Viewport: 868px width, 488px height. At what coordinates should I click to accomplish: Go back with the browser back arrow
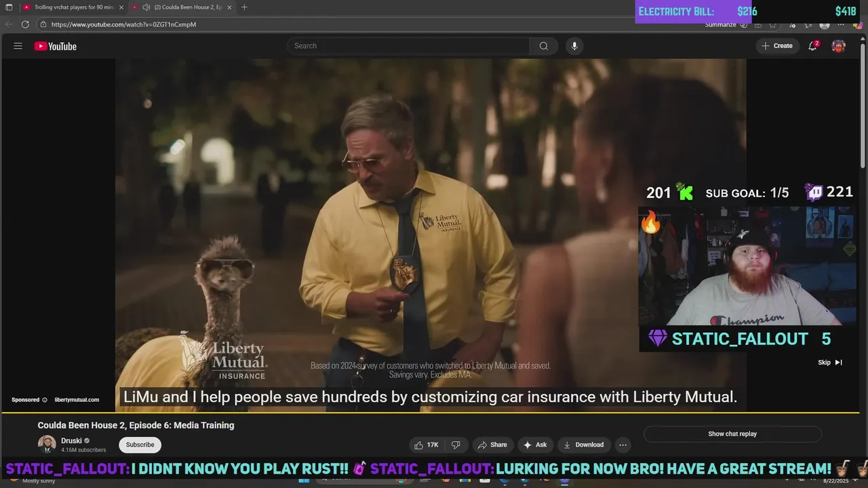9,24
